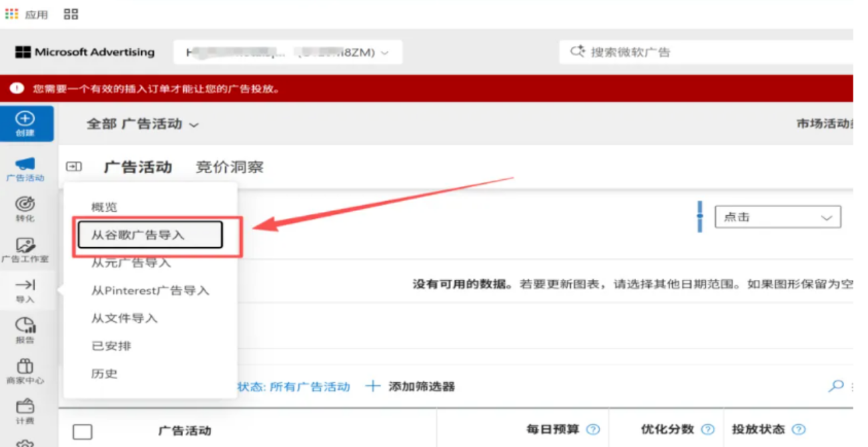Open 导入 import in the sidebar
This screenshot has width=868, height=447.
tap(25, 291)
